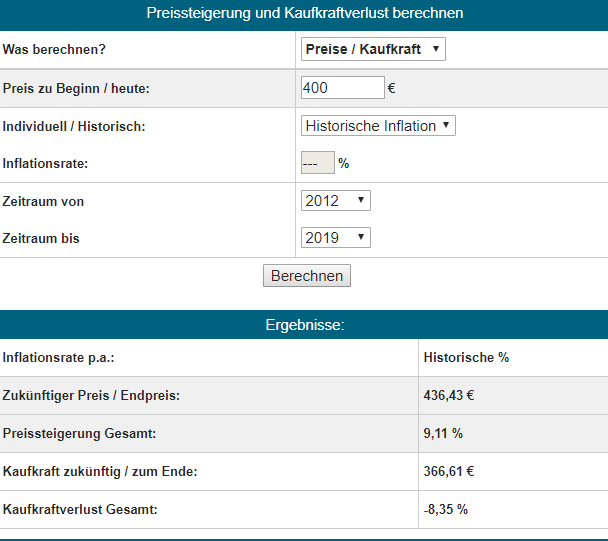608x541 pixels.
Task: Click the 9,11 % Preissteigerung value
Action: [443, 434]
